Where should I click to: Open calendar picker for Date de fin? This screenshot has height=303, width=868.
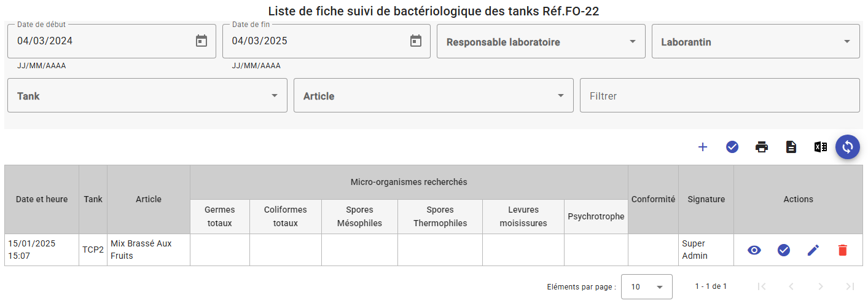[416, 41]
